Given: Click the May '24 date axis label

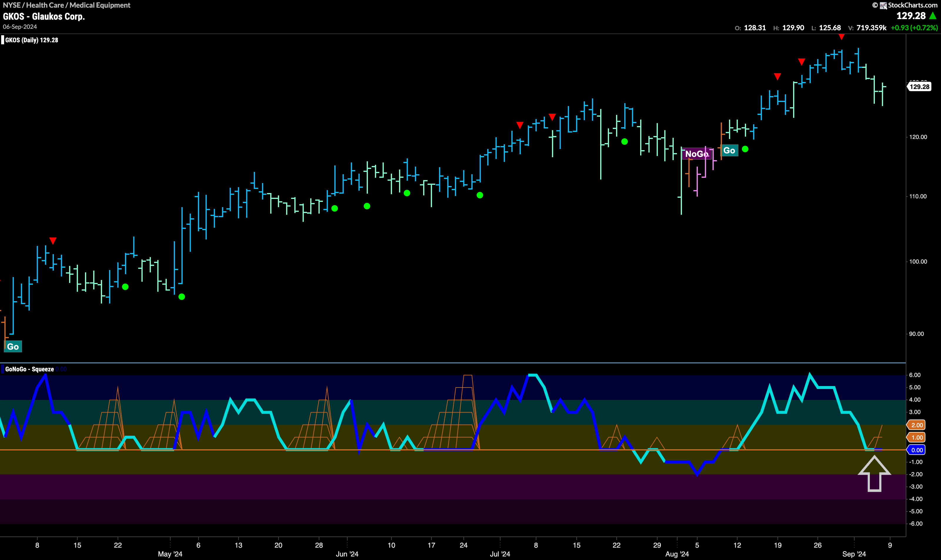Looking at the screenshot, I should click(170, 554).
